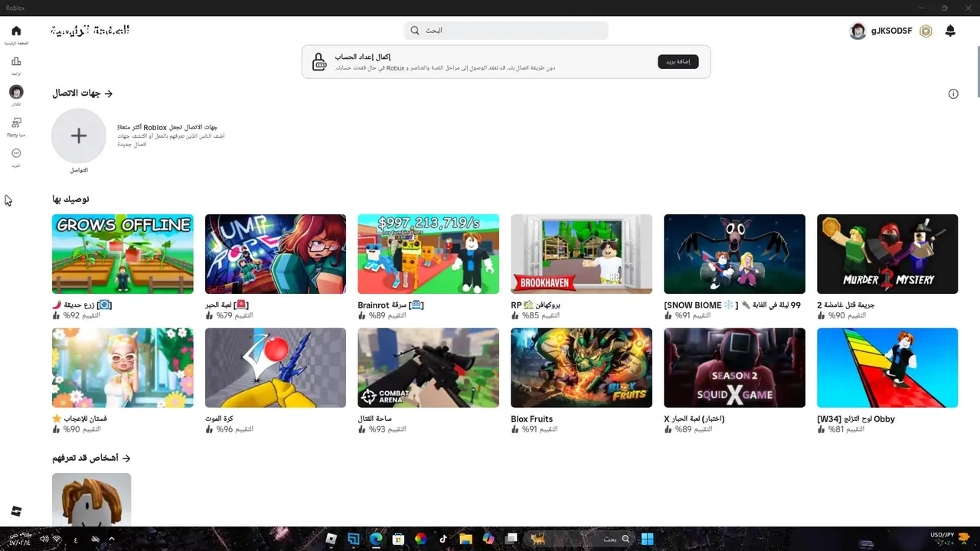Screen dimensions: 980x551
Task: Click inside the Roblox search field
Action: pyautogui.click(x=506, y=31)
